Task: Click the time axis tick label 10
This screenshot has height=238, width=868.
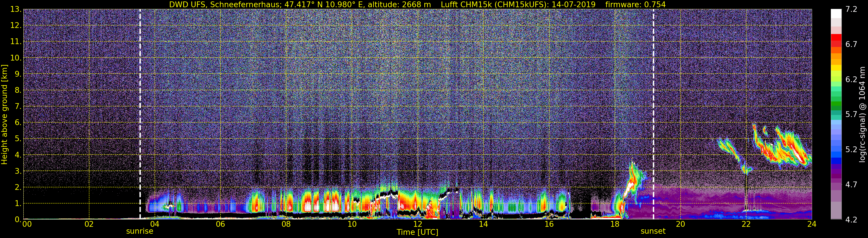Action: [352, 224]
